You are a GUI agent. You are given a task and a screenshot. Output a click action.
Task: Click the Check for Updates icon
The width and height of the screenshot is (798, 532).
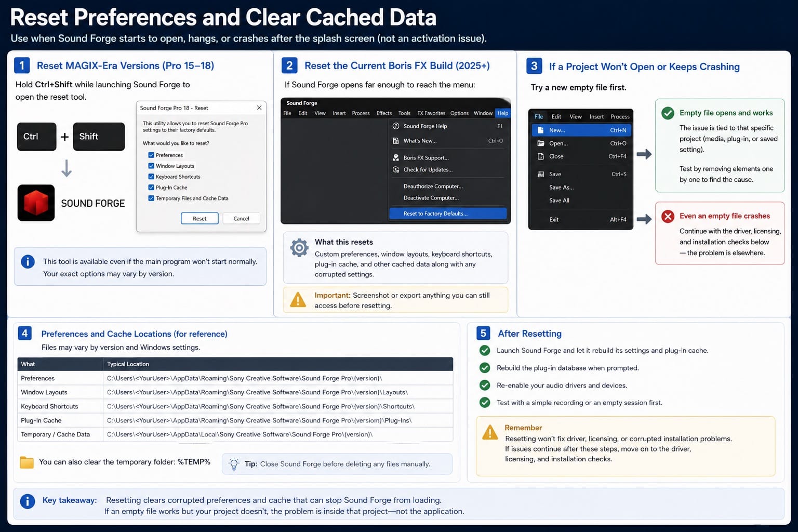[396, 169]
